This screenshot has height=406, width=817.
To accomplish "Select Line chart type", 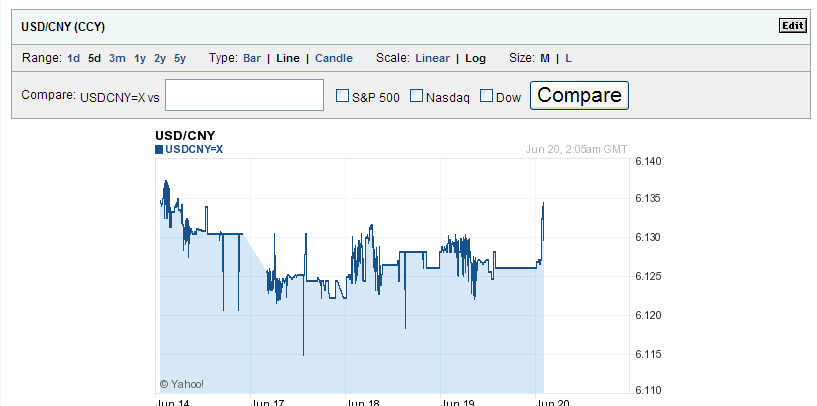I will pyautogui.click(x=288, y=58).
